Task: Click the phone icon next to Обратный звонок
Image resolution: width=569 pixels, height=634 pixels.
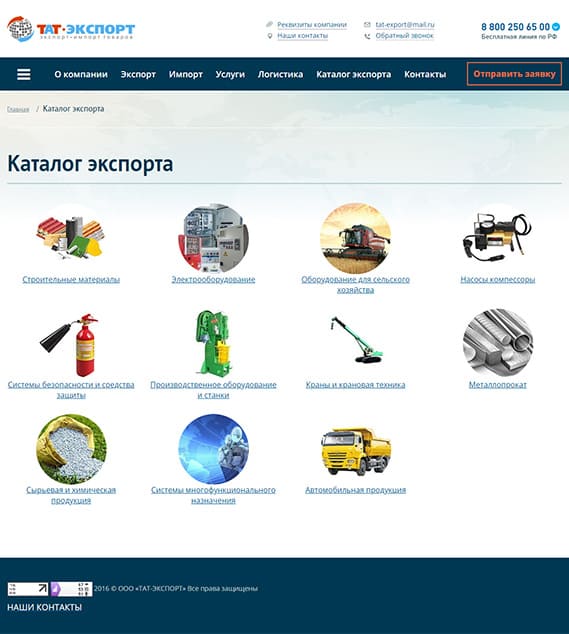Action: tap(367, 36)
